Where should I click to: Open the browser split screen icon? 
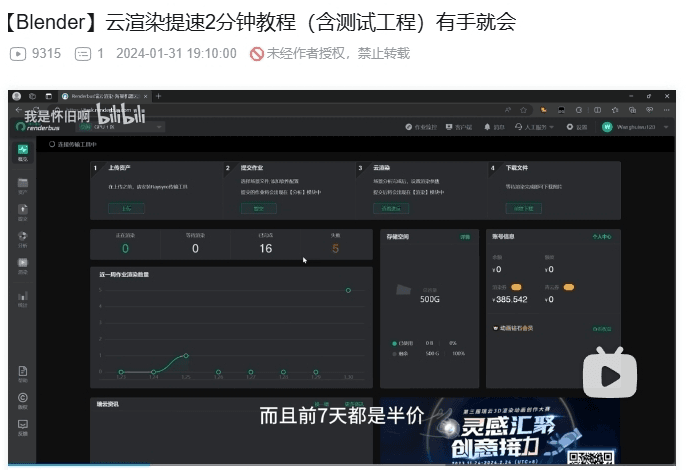tap(597, 110)
